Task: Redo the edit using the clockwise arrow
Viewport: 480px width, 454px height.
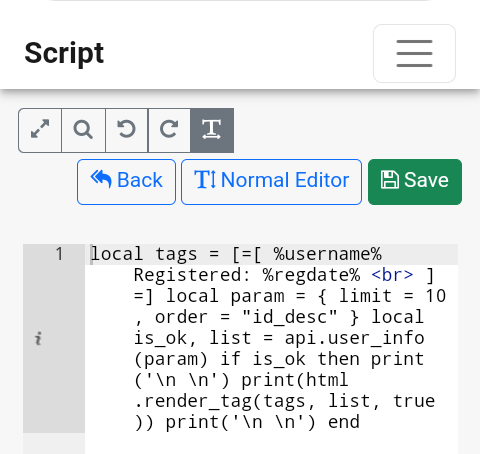Action: click(x=169, y=130)
